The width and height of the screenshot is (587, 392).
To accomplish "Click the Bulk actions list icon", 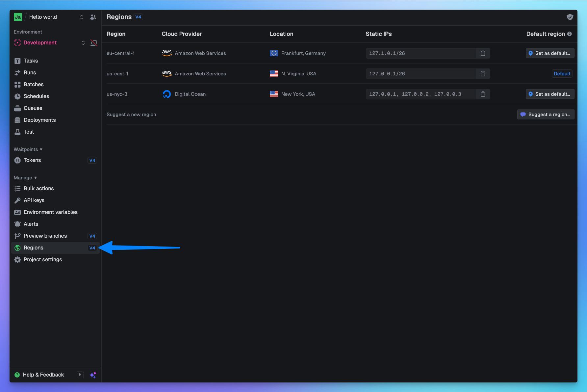I will click(x=17, y=189).
